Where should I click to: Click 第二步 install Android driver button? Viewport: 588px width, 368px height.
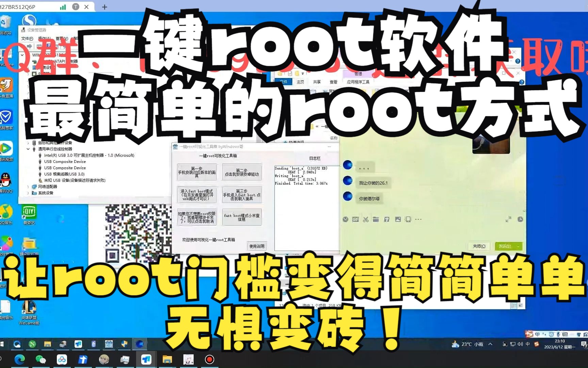(x=242, y=172)
